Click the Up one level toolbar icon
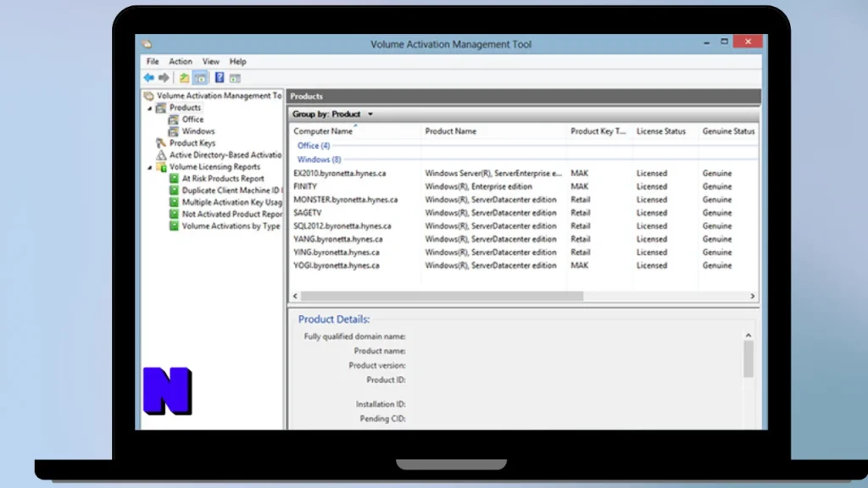 184,78
